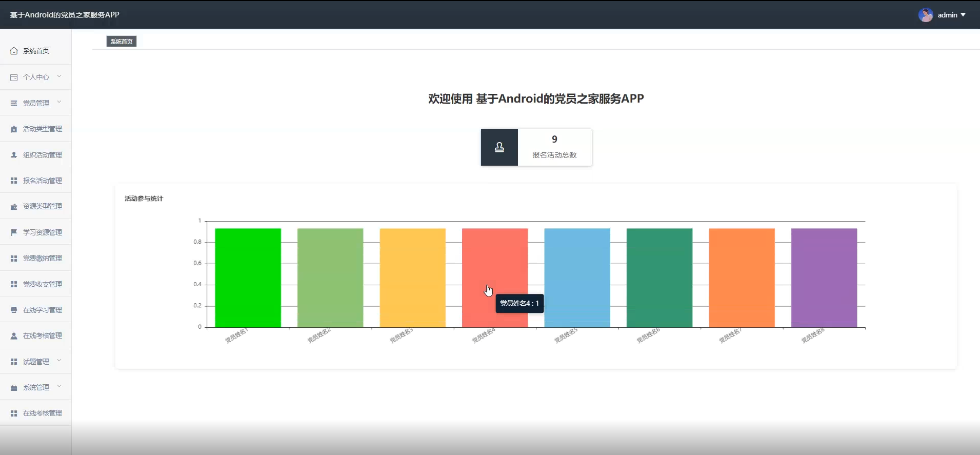The image size is (980, 455).
Task: Click the light green 党员姓名2 bar
Action: [330, 278]
